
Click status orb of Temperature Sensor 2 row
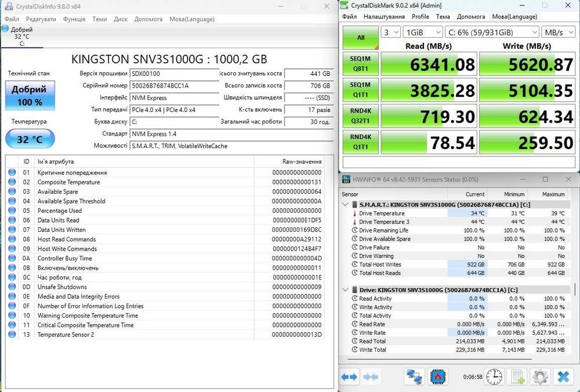tap(12, 335)
